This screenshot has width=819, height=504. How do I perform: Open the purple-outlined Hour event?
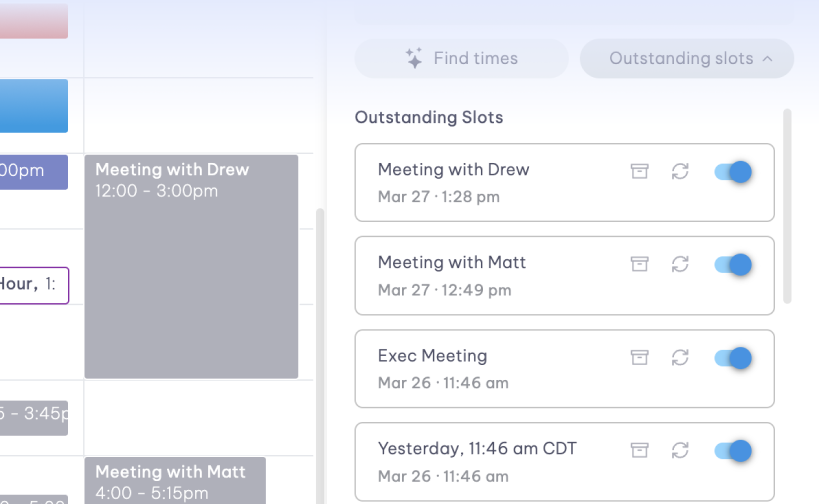(34, 285)
